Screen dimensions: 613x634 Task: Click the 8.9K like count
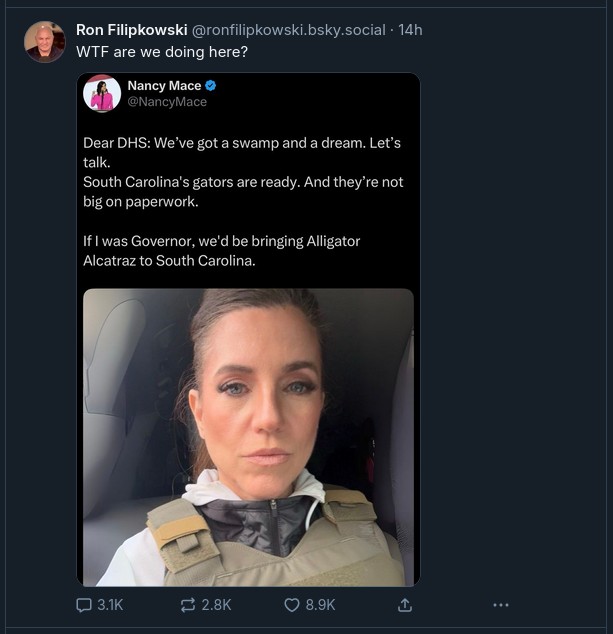click(320, 605)
